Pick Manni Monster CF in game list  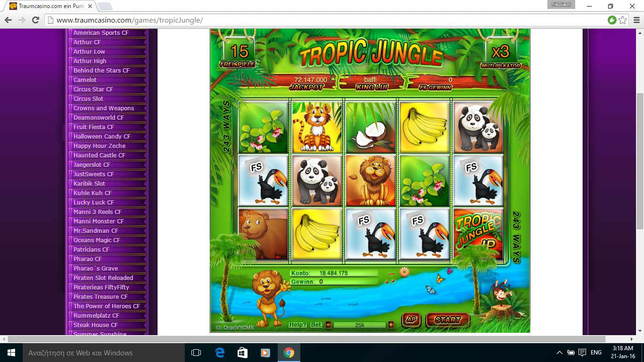tap(99, 221)
